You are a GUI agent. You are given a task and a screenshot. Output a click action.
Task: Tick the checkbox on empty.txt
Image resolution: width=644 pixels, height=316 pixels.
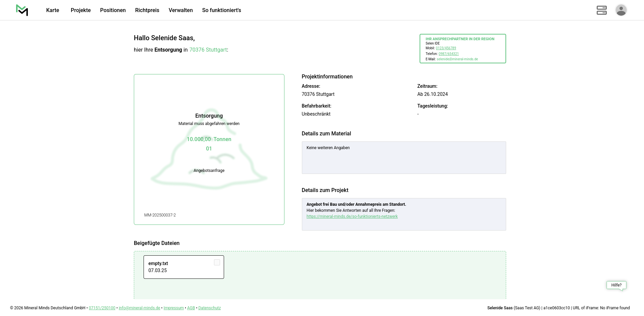217,263
